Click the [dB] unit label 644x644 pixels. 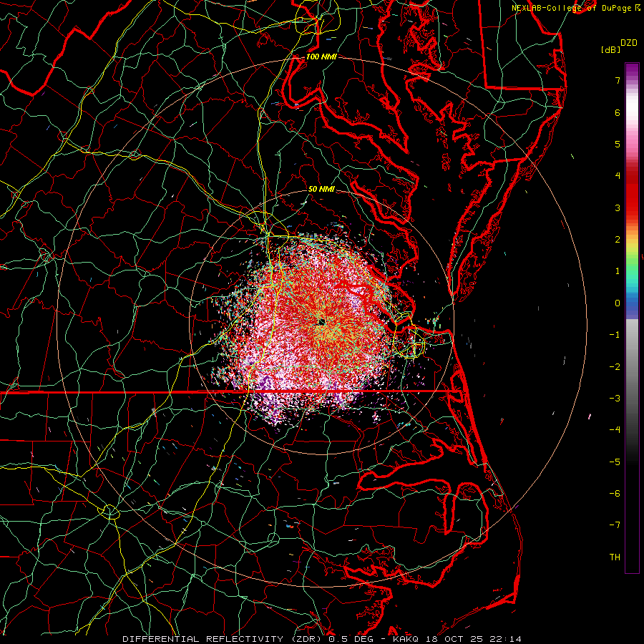[x=611, y=49]
